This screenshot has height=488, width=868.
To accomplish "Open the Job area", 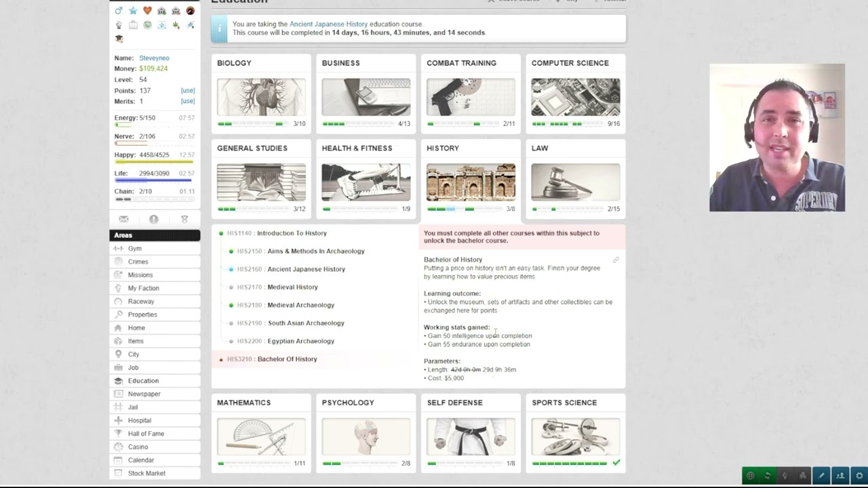I will 155,367.
